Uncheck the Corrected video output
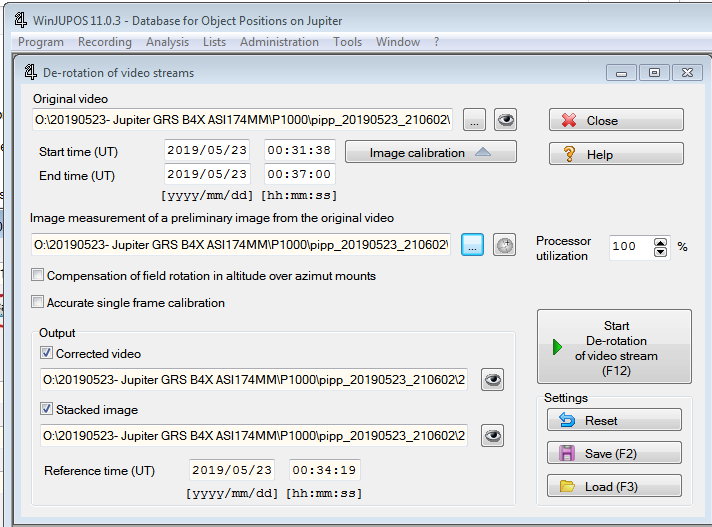 46,353
